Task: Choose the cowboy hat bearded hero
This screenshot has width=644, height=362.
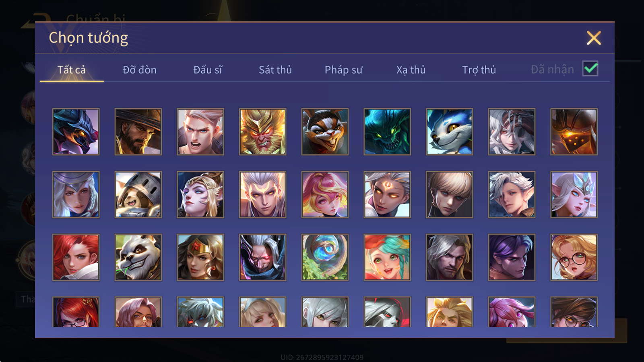Action: [138, 132]
